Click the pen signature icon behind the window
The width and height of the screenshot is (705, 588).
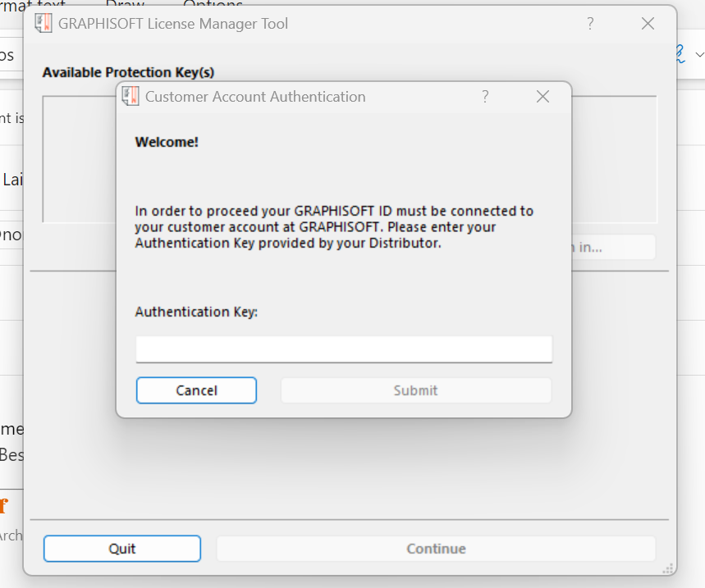click(680, 54)
